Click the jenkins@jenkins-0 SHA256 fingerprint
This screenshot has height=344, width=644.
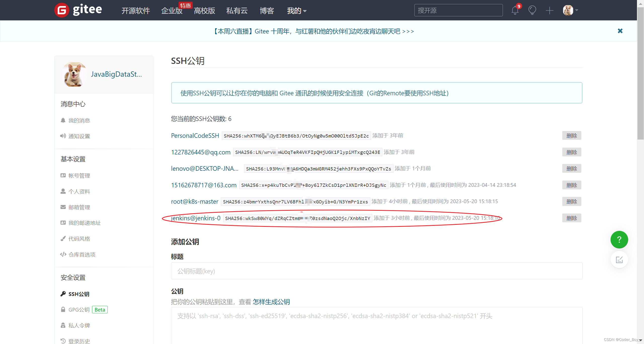click(x=298, y=218)
